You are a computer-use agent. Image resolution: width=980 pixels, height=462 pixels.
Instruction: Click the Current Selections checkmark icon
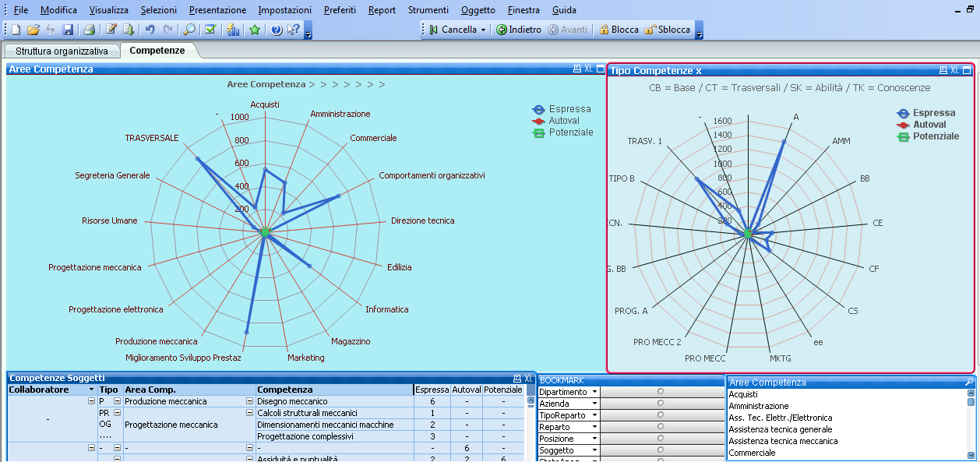point(210,30)
